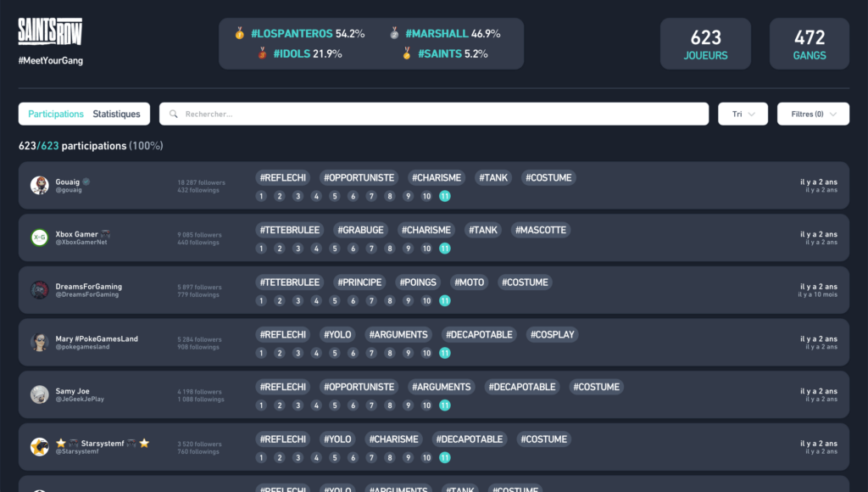Select step 11 in Starsystemf's row
Image resolution: width=868 pixels, height=492 pixels.
click(444, 458)
